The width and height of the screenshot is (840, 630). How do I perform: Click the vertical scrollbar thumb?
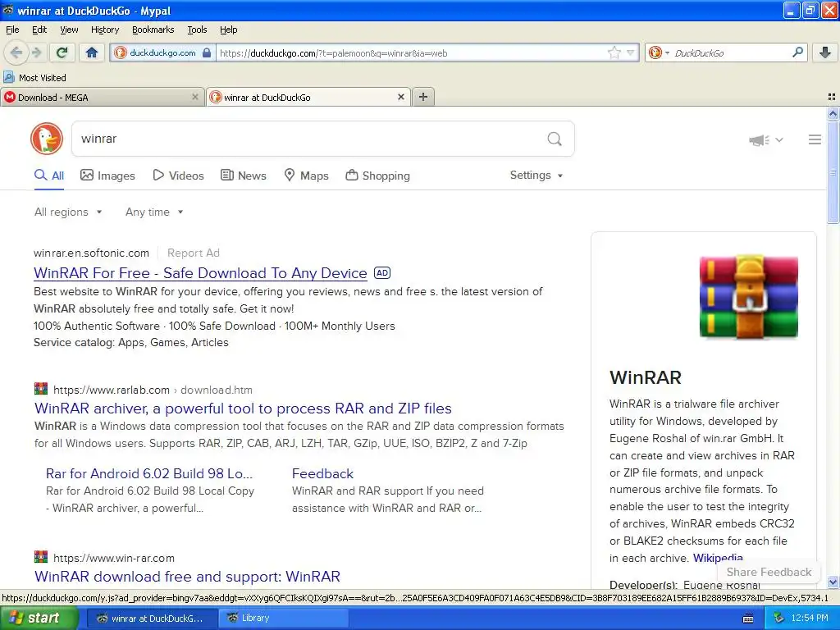click(833, 172)
